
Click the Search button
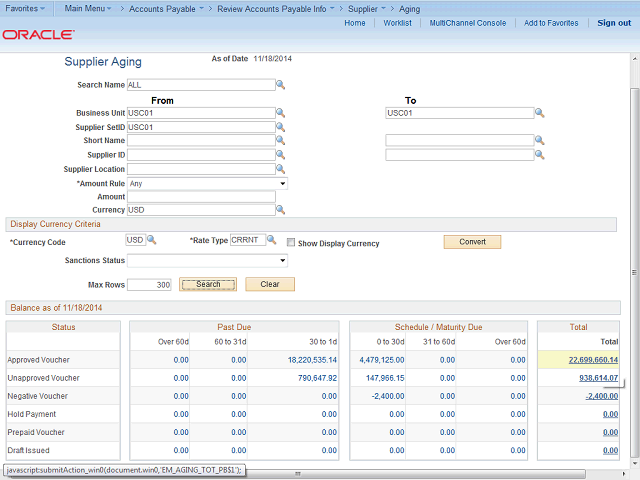click(x=208, y=284)
